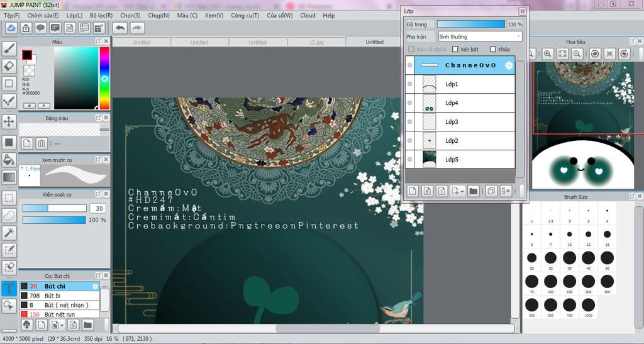Viewport: 644px width, 344px height.
Task: Choose the Bút bi brush
Action: pyautogui.click(x=60, y=296)
